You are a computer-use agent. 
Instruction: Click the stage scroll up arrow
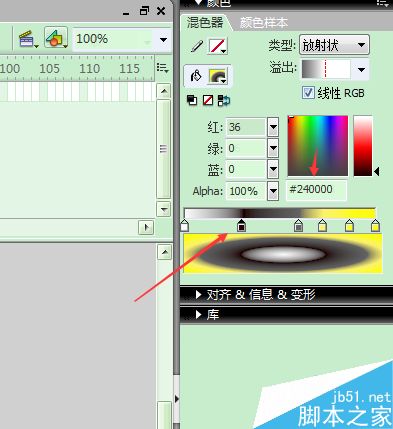pyautogui.click(x=164, y=252)
